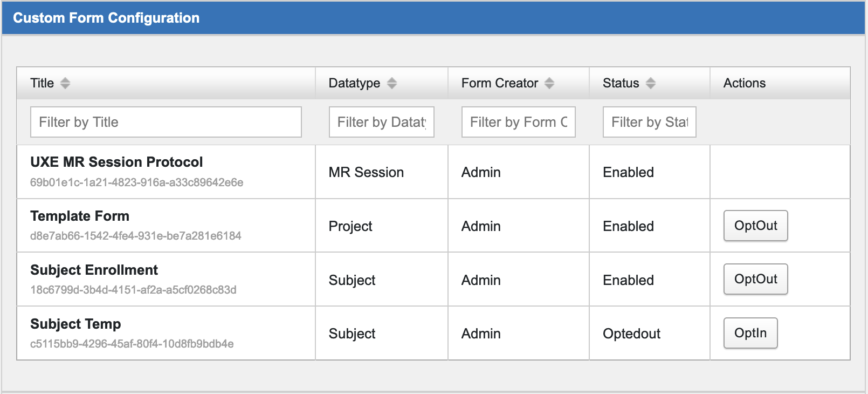
Task: Type in the Filter by Title field
Action: point(166,122)
